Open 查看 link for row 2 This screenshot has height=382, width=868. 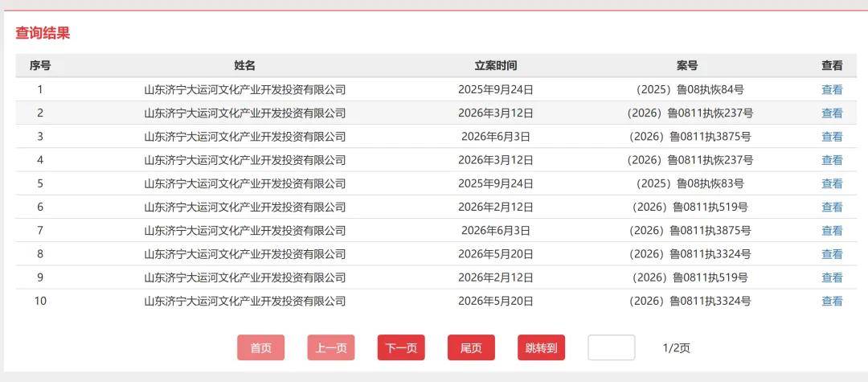832,113
